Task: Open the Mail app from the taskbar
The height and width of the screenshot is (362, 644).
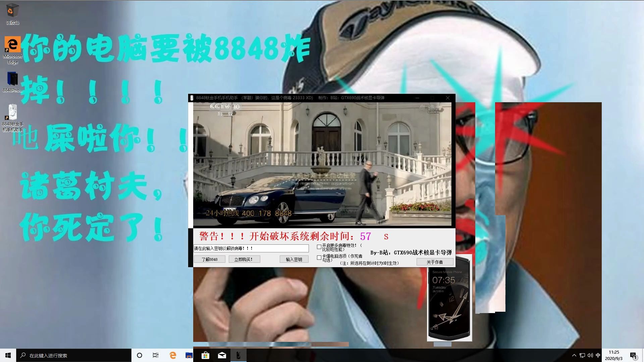Action: tap(222, 355)
